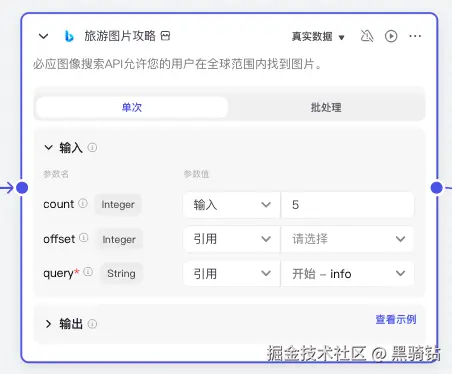Image resolution: width=452 pixels, height=374 pixels.
Task: Switch to the 单次 tab
Action: point(132,107)
